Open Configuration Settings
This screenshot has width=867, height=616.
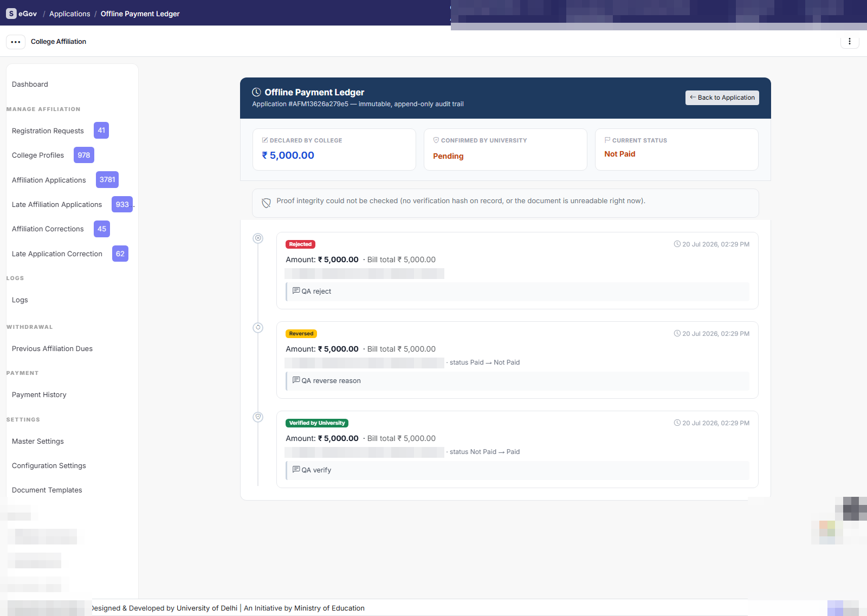coord(49,466)
